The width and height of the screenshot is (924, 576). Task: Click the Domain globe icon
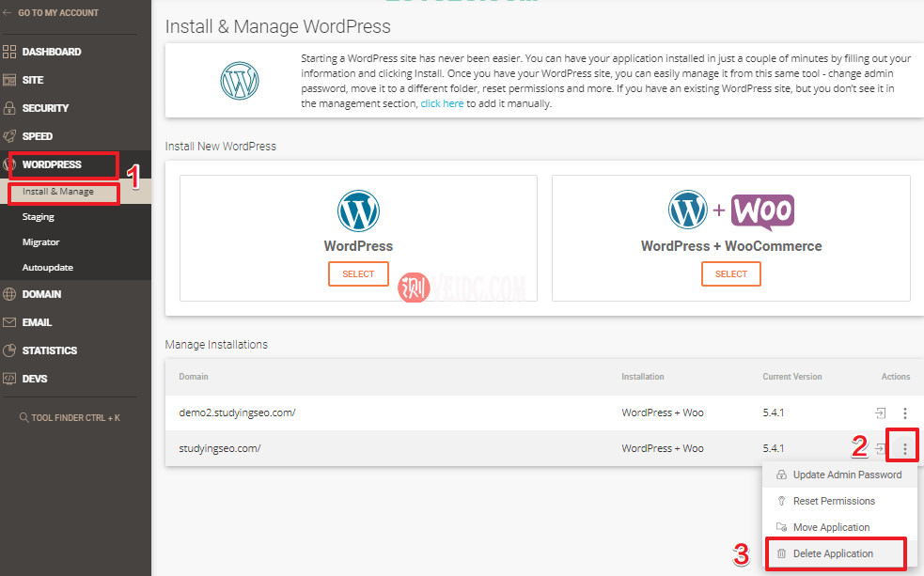(9, 294)
